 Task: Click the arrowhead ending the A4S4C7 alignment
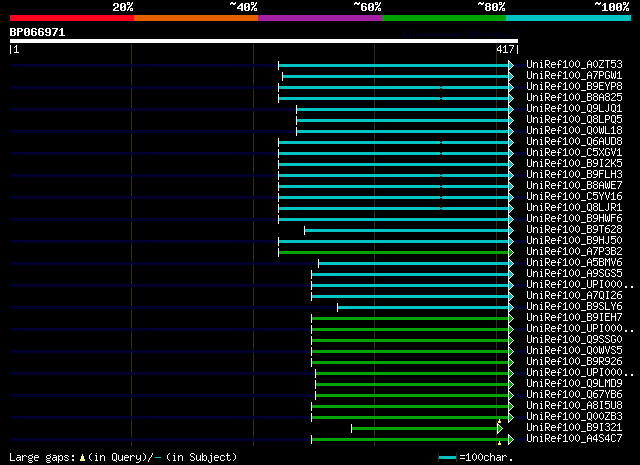[x=511, y=440]
